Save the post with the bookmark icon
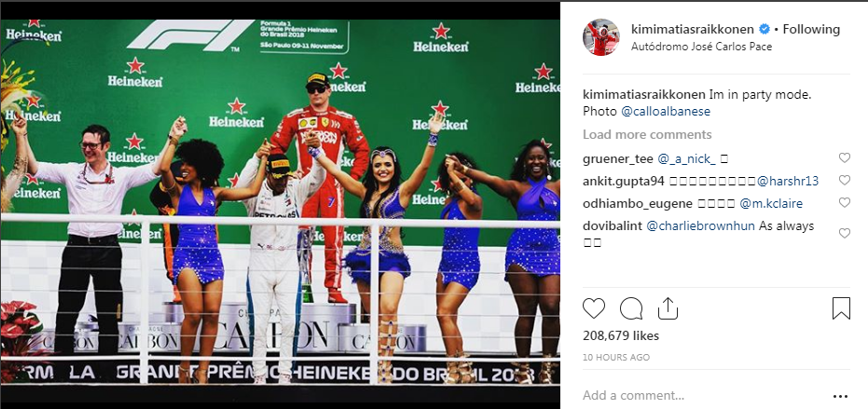 pos(841,308)
